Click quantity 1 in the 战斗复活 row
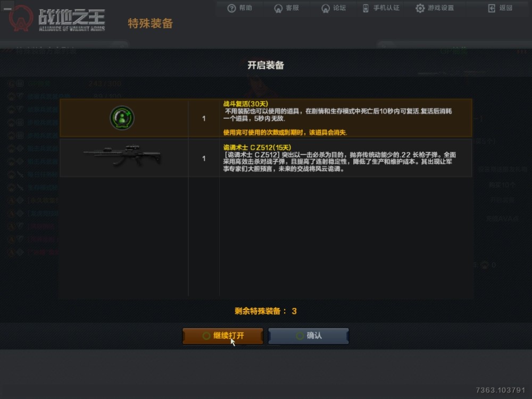Viewport: 532px width, 399px height. (204, 119)
